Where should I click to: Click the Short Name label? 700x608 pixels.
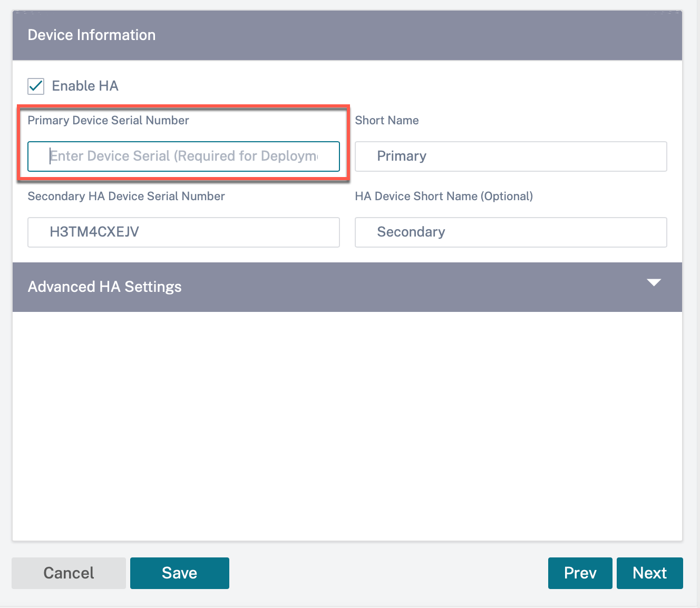[387, 120]
